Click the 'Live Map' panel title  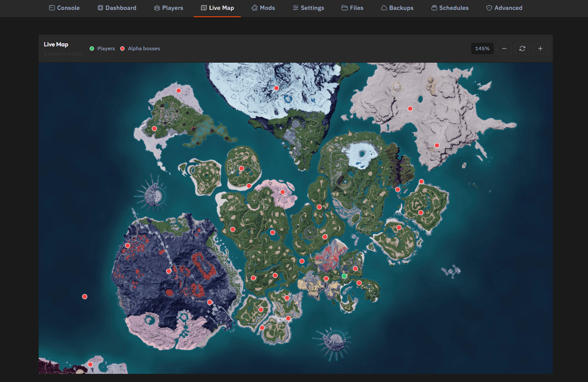pyautogui.click(x=56, y=44)
